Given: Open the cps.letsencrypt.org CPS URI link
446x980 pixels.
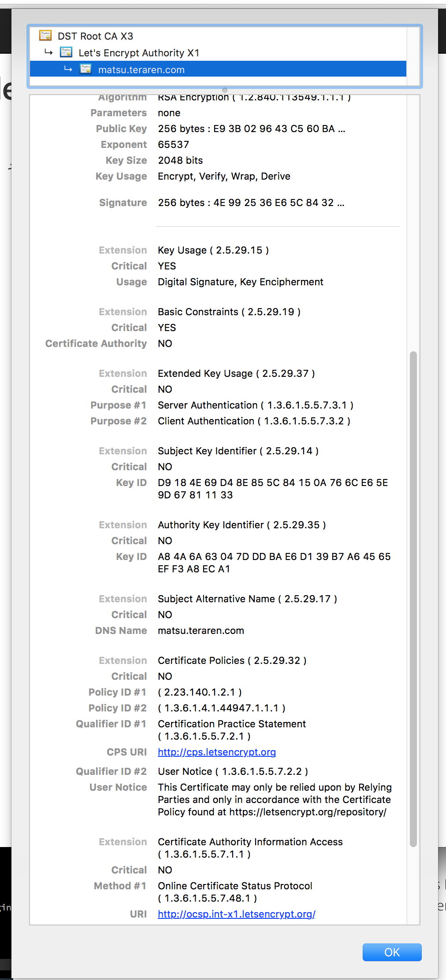Looking at the screenshot, I should 217,752.
